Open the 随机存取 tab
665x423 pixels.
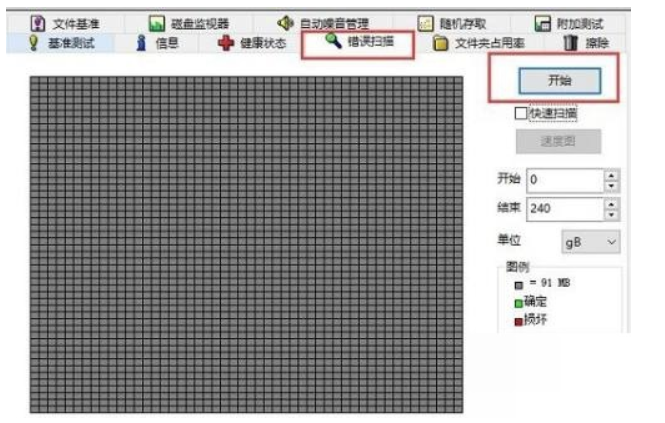point(452,23)
